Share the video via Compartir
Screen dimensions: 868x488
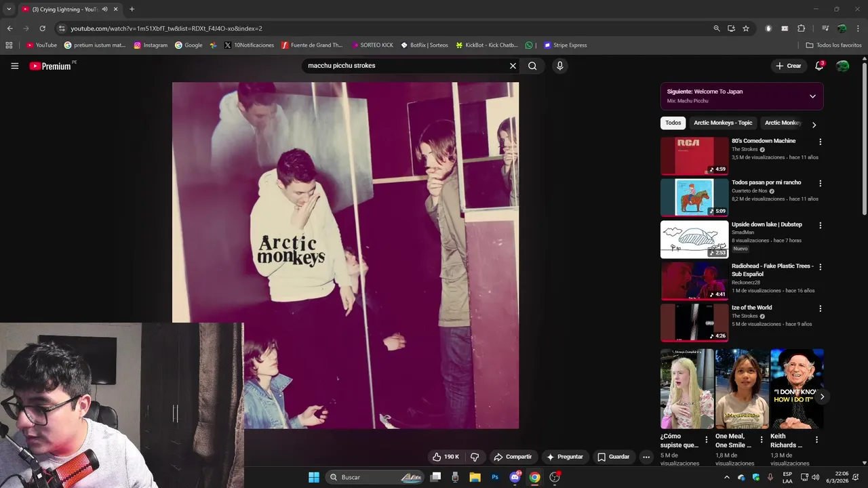coord(513,457)
